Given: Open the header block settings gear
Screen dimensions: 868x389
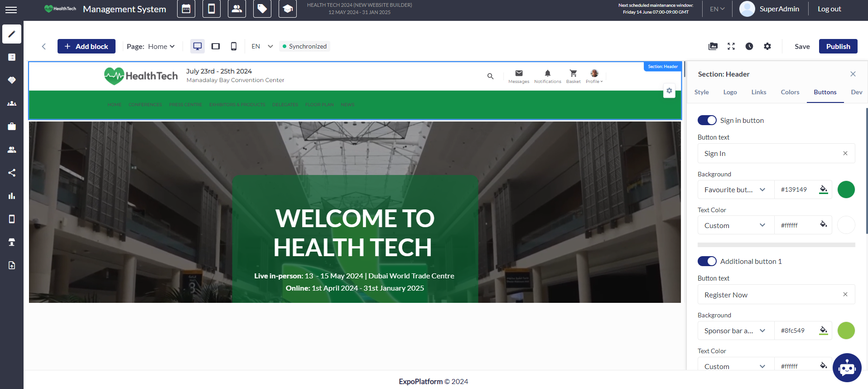Looking at the screenshot, I should [669, 91].
